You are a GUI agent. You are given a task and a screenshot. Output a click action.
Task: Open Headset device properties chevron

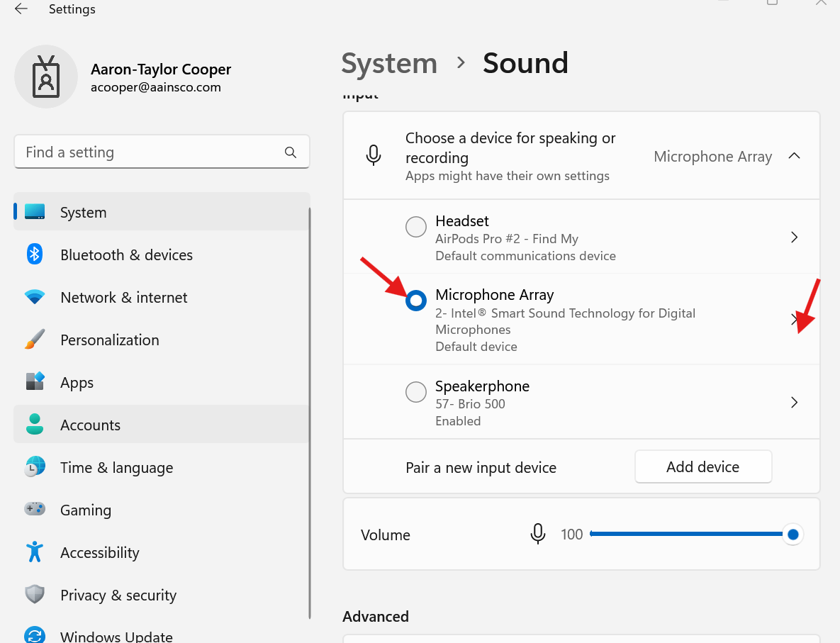click(794, 237)
